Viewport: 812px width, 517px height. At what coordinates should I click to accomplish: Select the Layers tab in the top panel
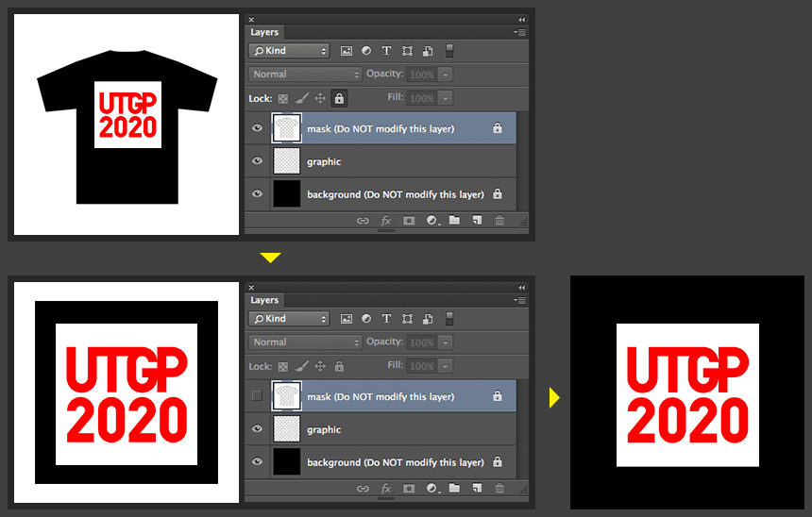tap(264, 32)
